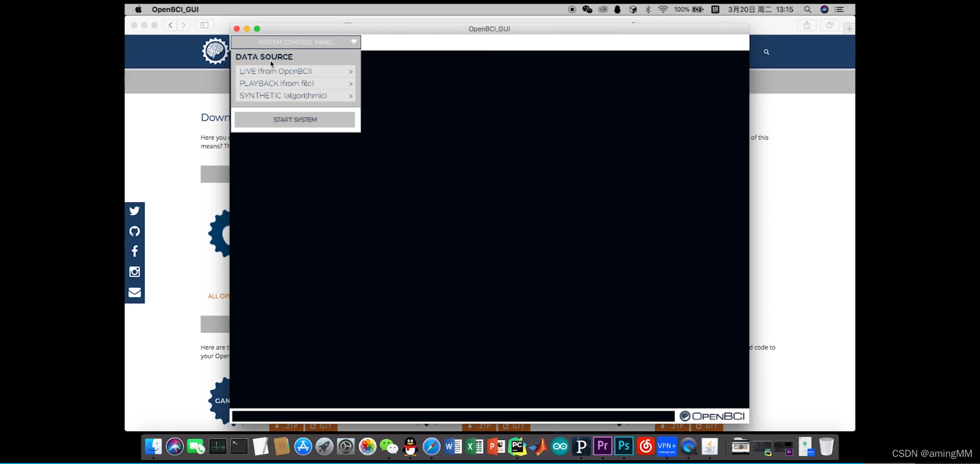Open TextEdit from the Dock
The height and width of the screenshot is (464, 980).
coord(260,447)
